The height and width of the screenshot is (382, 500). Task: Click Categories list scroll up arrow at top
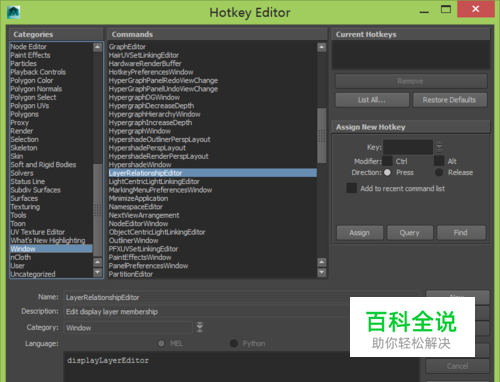(x=98, y=47)
